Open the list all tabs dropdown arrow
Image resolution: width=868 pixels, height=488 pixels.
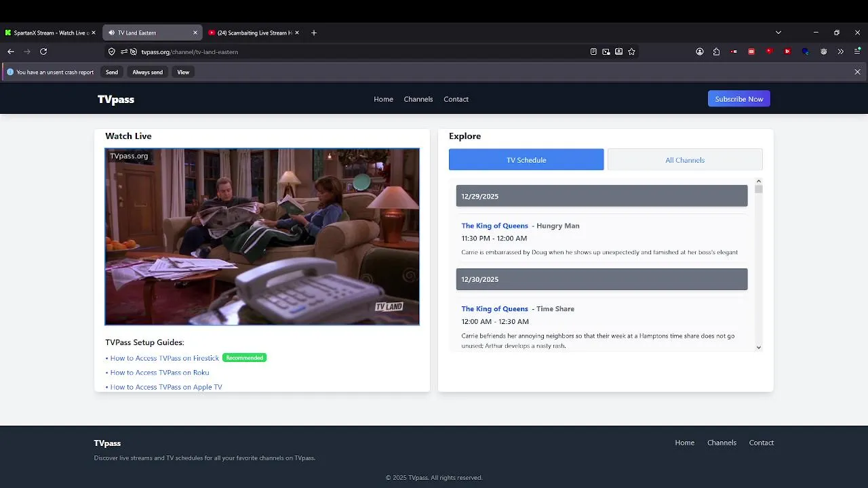coord(778,33)
